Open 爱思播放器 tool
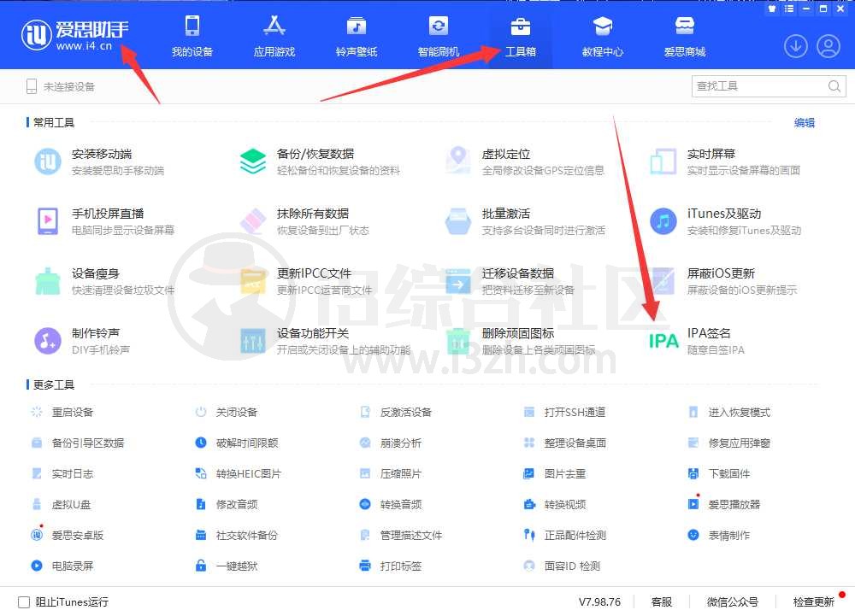The width and height of the screenshot is (855, 616). coord(724,504)
